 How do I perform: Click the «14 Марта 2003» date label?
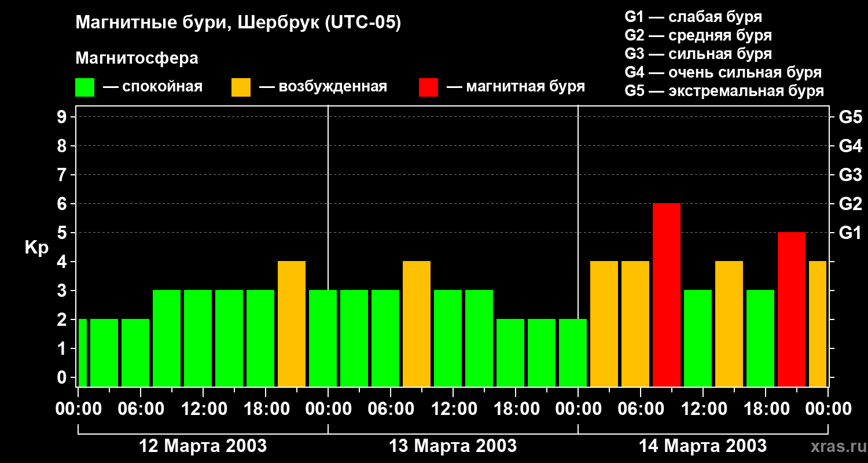(x=703, y=446)
